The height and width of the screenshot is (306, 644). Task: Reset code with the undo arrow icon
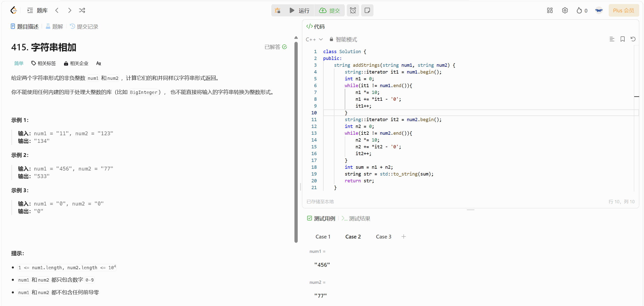click(633, 39)
